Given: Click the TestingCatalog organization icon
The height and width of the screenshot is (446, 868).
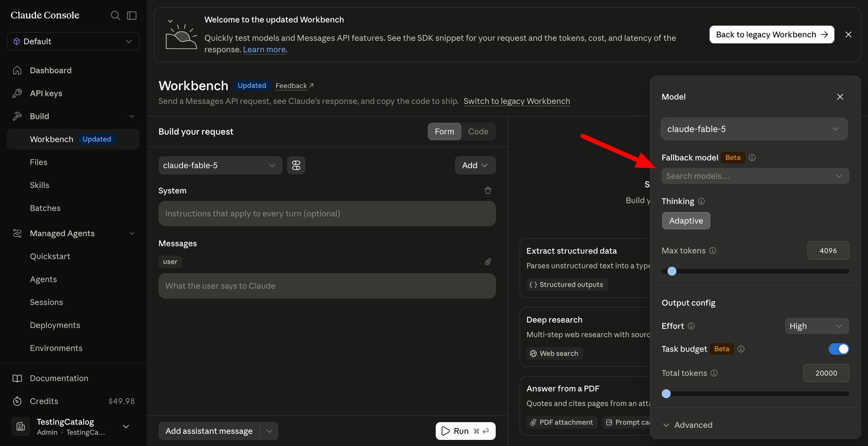Looking at the screenshot, I should point(21,426).
